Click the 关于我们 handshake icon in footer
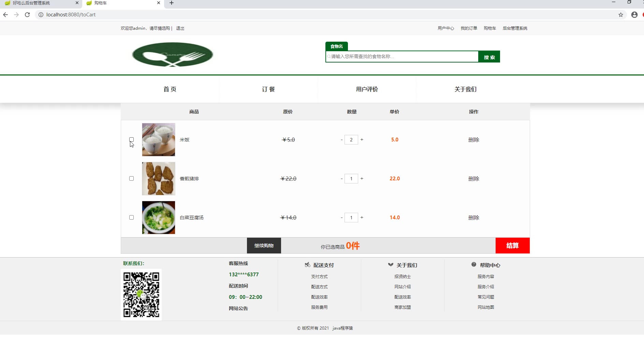The width and height of the screenshot is (644, 347). point(391,265)
